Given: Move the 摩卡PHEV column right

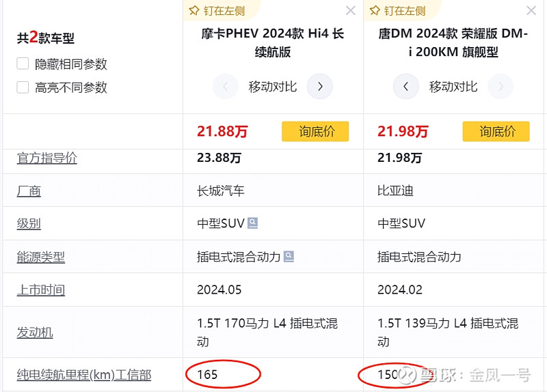Looking at the screenshot, I should tap(320, 87).
